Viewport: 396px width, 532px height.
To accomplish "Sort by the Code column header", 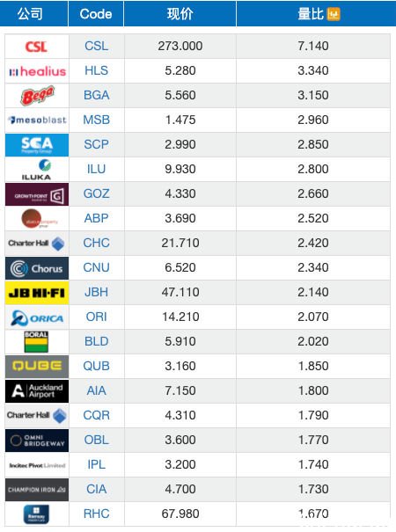I will point(96,14).
